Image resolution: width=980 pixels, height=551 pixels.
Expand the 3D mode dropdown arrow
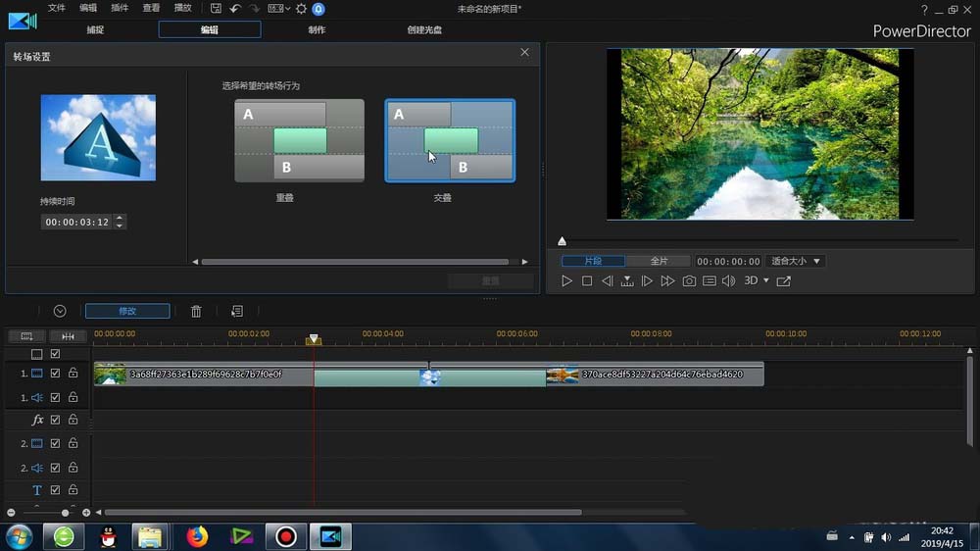coord(766,280)
